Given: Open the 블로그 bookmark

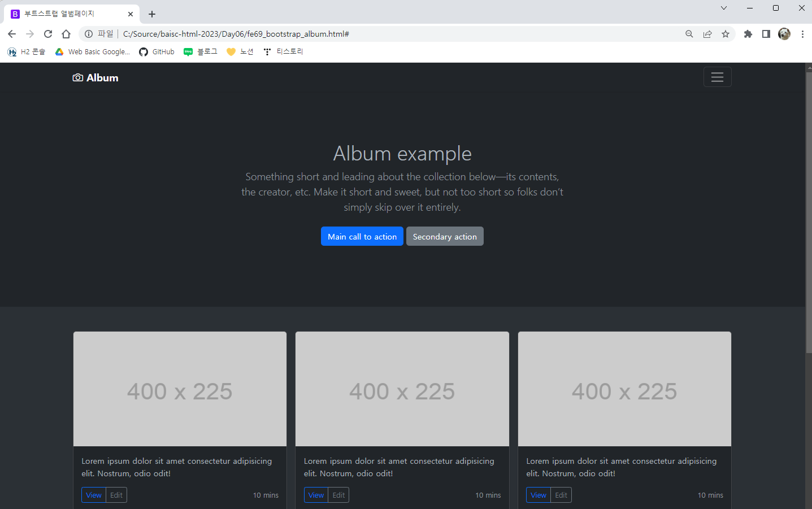Looking at the screenshot, I should point(201,51).
